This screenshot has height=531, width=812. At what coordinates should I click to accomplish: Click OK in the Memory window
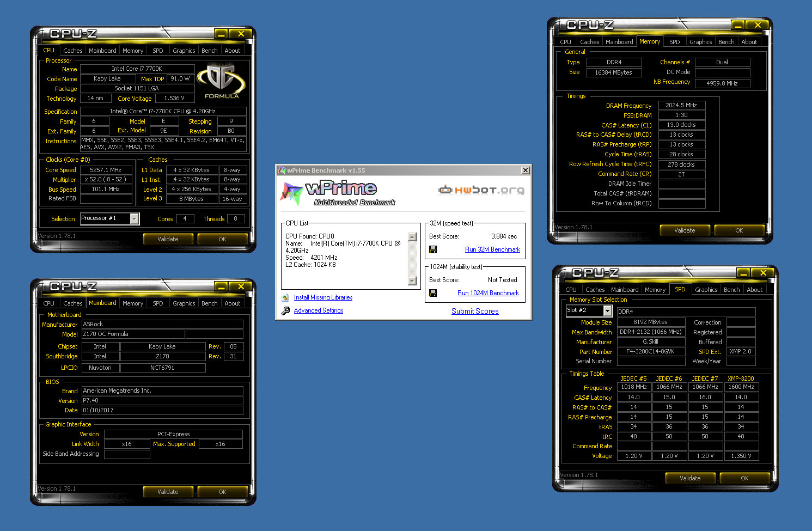(x=739, y=230)
